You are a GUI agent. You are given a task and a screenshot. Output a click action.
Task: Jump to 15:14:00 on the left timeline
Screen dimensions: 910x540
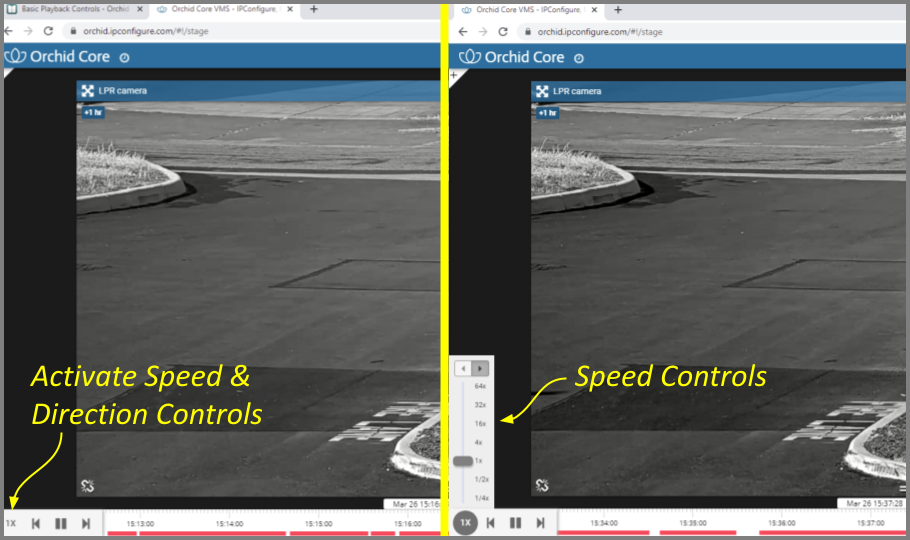229,524
